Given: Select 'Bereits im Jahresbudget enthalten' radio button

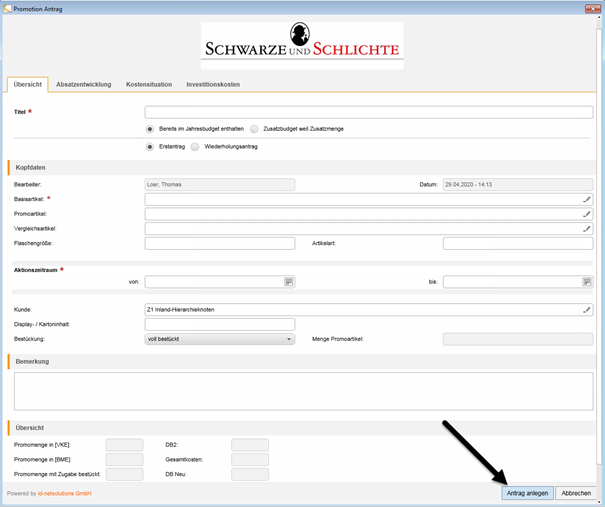Looking at the screenshot, I should tap(150, 129).
